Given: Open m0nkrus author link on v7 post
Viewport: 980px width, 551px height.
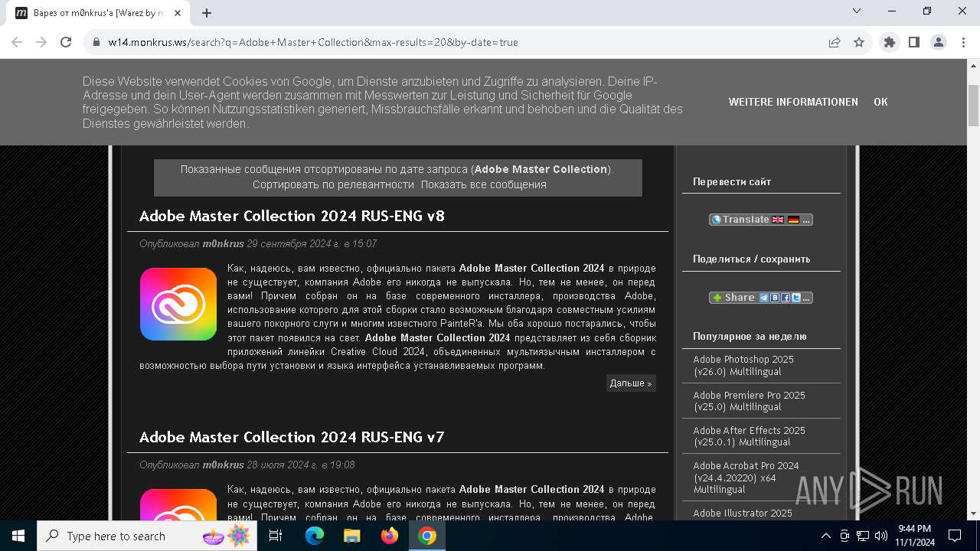Looking at the screenshot, I should (223, 465).
